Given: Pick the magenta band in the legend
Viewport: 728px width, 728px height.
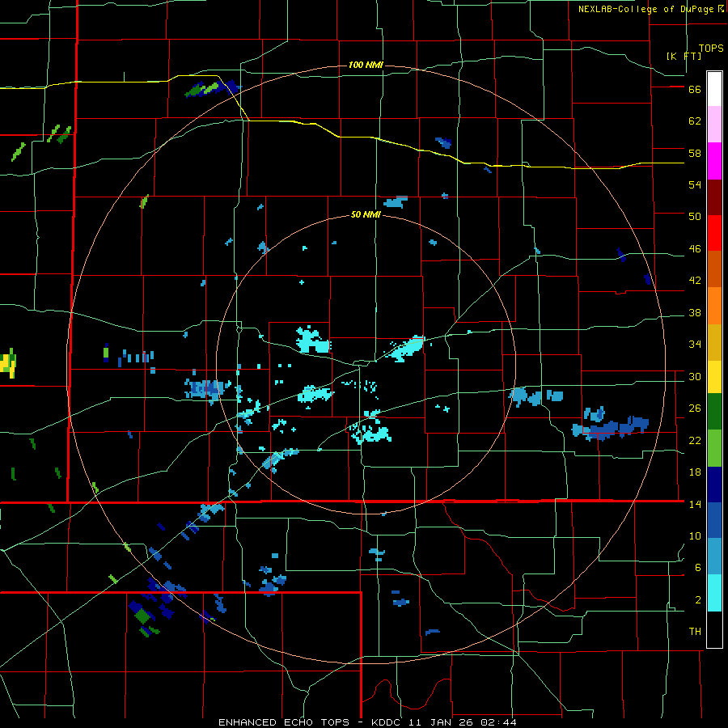Looking at the screenshot, I should point(714,161).
